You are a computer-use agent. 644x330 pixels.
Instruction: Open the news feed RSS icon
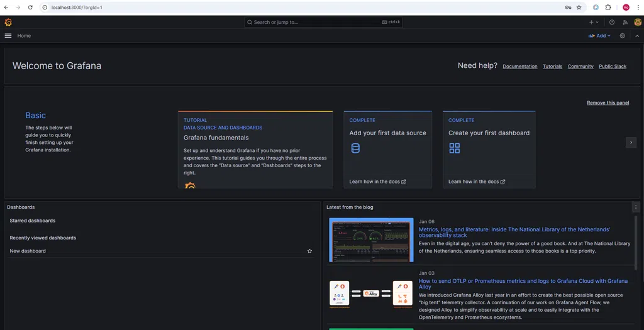coord(625,22)
